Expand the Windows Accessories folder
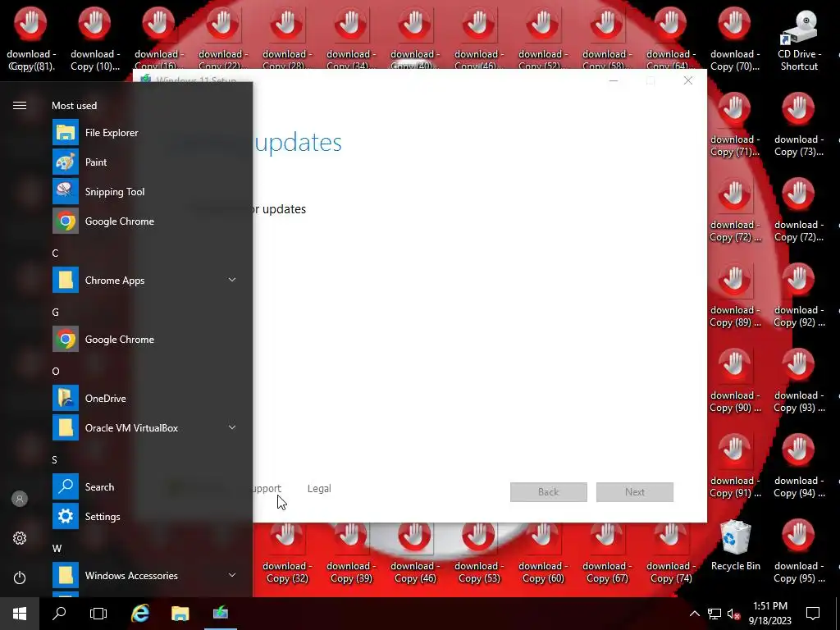 pyautogui.click(x=144, y=575)
